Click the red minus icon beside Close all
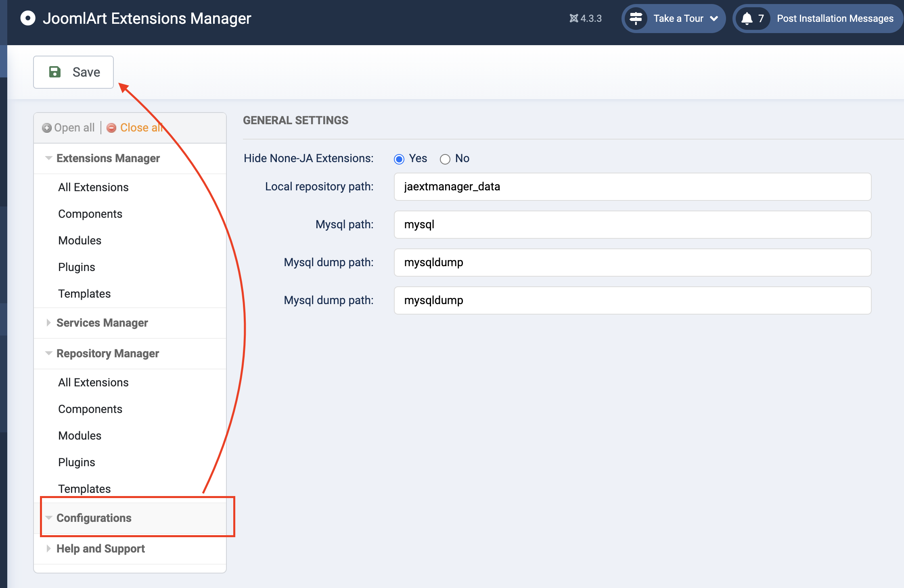The height and width of the screenshot is (588, 904). 111,128
